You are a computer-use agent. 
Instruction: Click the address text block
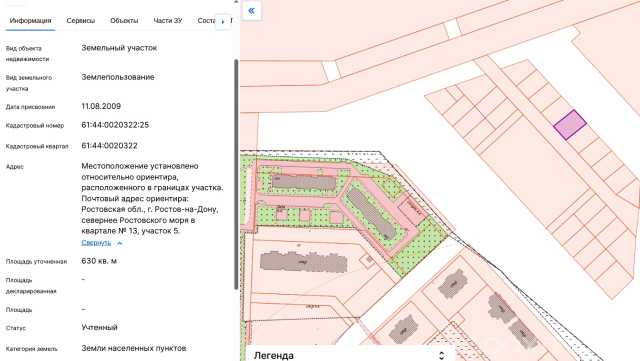[152, 198]
